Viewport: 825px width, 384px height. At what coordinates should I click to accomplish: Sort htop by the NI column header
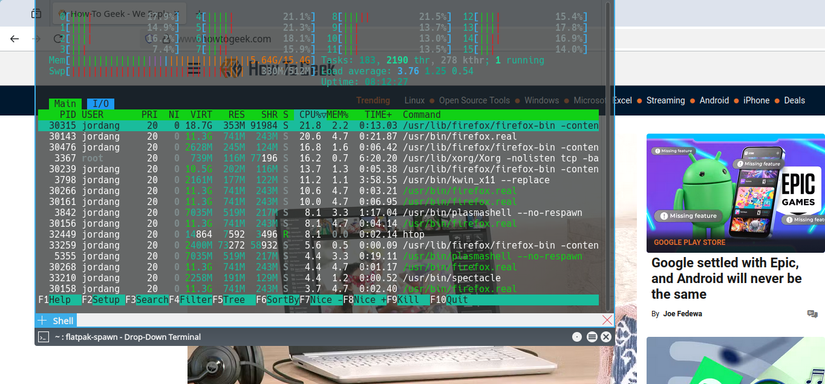(174, 115)
